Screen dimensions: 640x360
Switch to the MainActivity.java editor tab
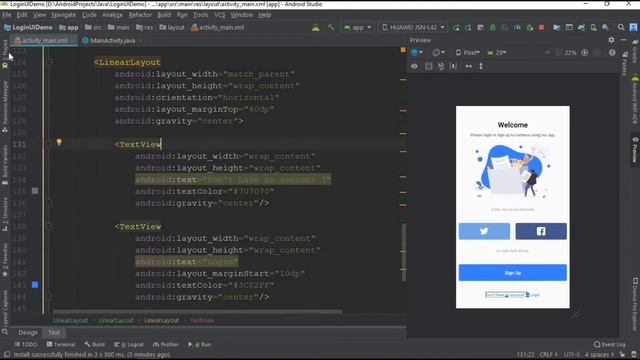point(112,40)
